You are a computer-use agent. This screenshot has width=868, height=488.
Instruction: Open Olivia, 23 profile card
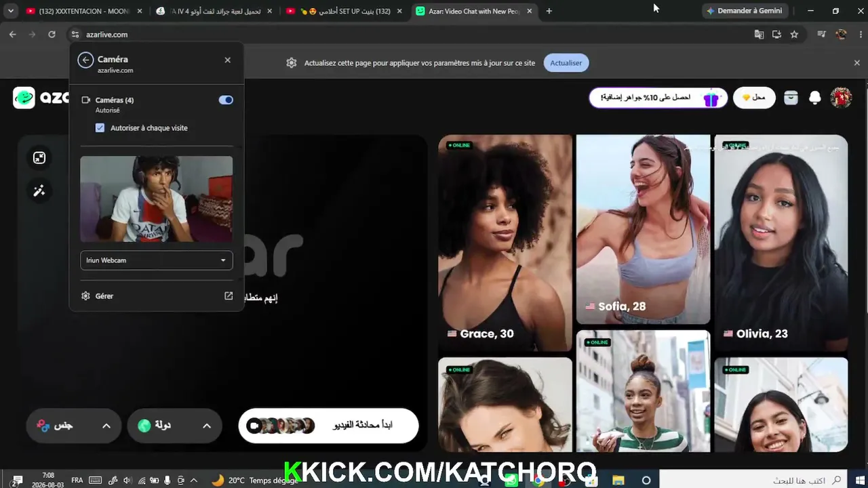pyautogui.click(x=781, y=243)
